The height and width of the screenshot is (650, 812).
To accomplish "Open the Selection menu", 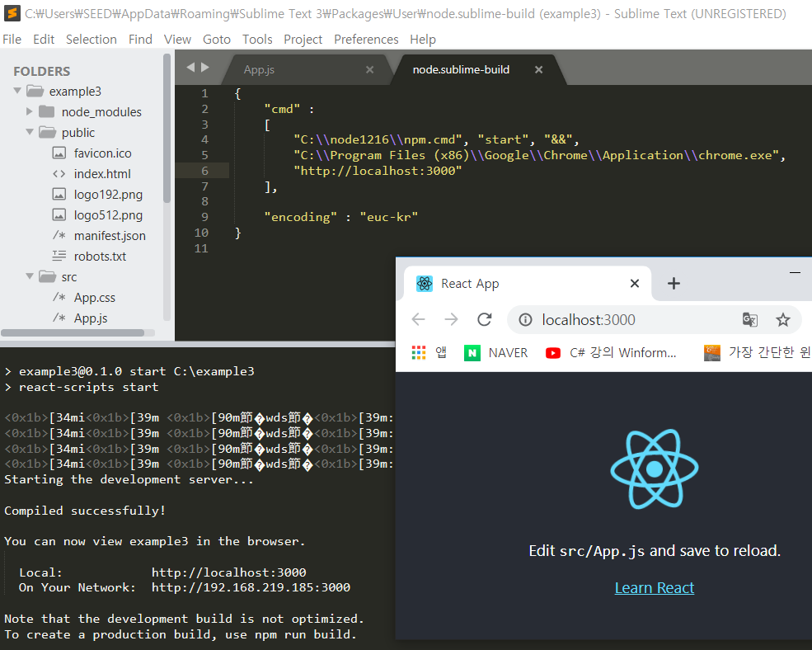I will pyautogui.click(x=92, y=40).
